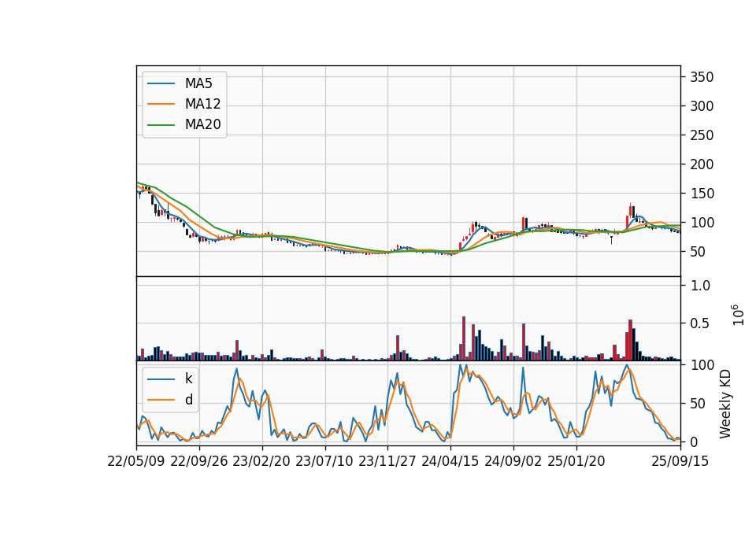Click the 23/11/27 date axis label
The height and width of the screenshot is (543, 756).
click(387, 461)
